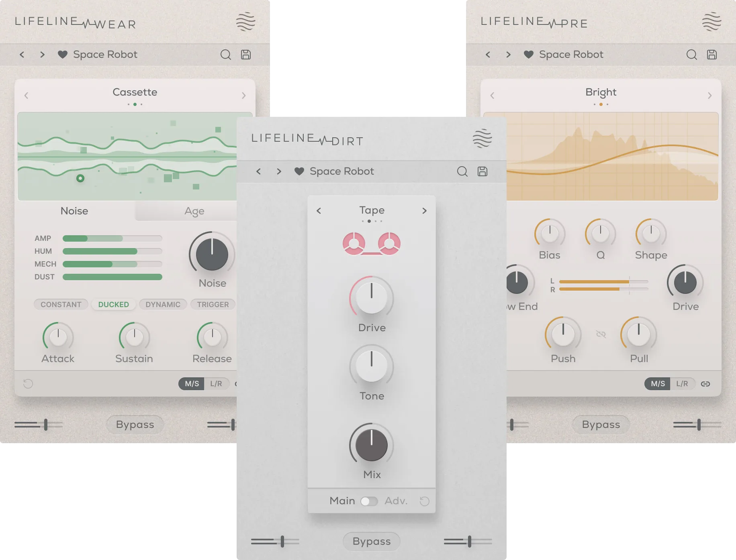Screen dimensions: 736x560
Task: Click the Excite Audio wave logo in Lifeline Wear
Action: [246, 21]
